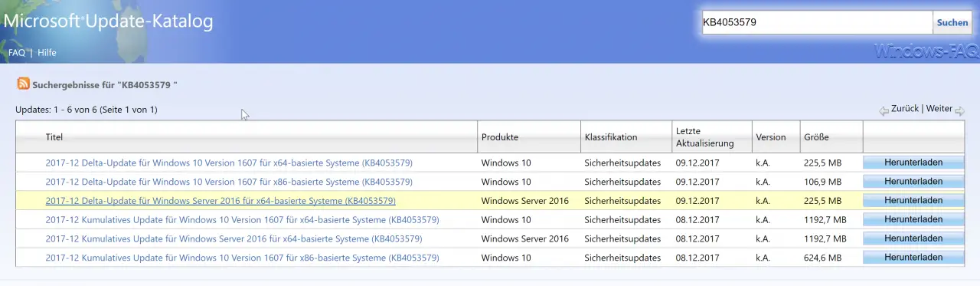Sort by the Größe column header
This screenshot has width=980, height=286.
tap(816, 137)
